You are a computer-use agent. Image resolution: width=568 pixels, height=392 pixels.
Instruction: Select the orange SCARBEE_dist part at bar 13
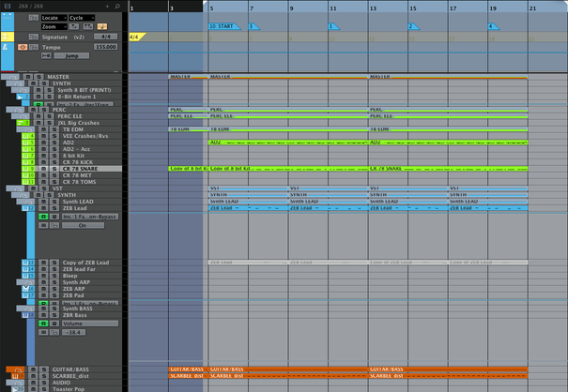coord(448,376)
